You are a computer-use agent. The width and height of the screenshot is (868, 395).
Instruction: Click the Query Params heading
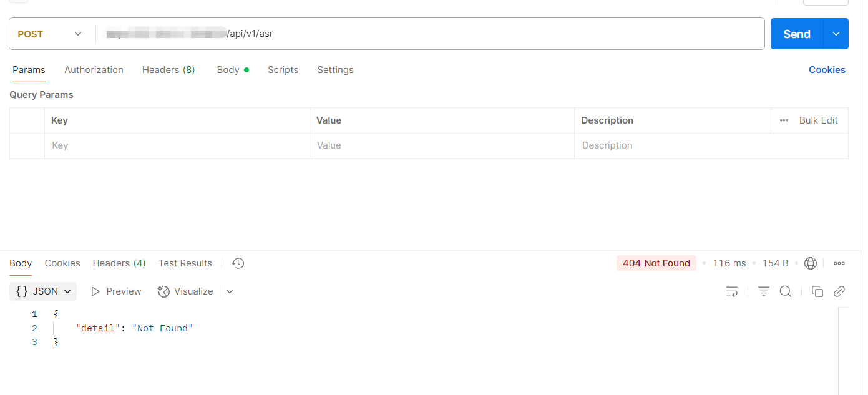tap(41, 95)
